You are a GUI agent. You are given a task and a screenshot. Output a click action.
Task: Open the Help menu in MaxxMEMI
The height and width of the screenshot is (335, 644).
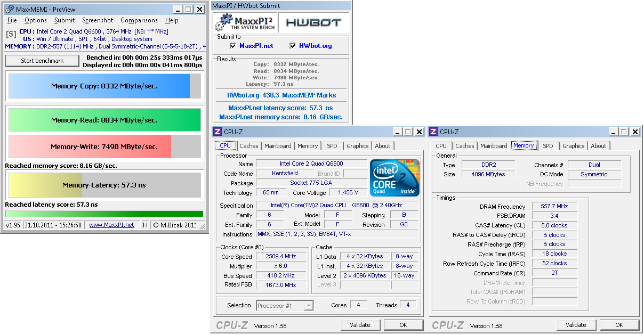(x=172, y=20)
